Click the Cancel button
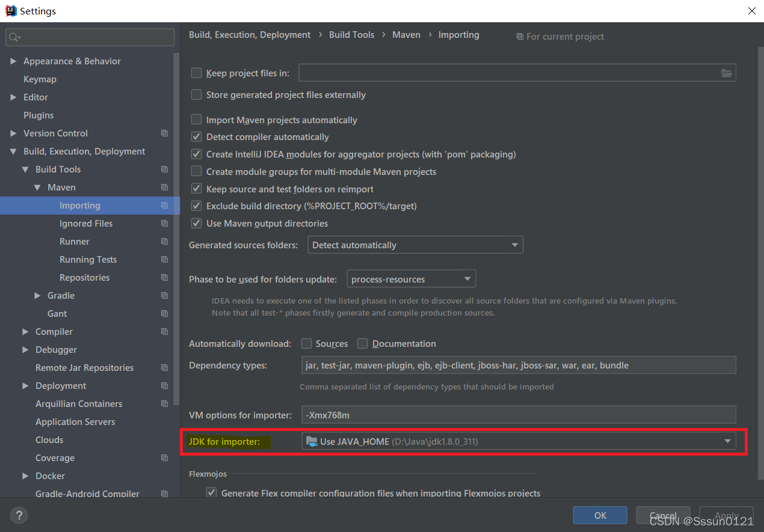This screenshot has height=532, width=764. (x=664, y=515)
